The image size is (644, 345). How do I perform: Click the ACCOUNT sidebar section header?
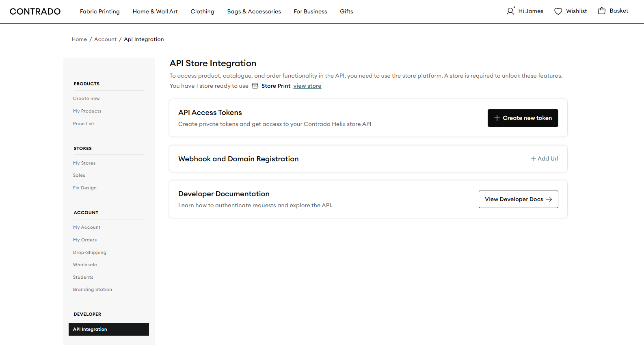(86, 213)
